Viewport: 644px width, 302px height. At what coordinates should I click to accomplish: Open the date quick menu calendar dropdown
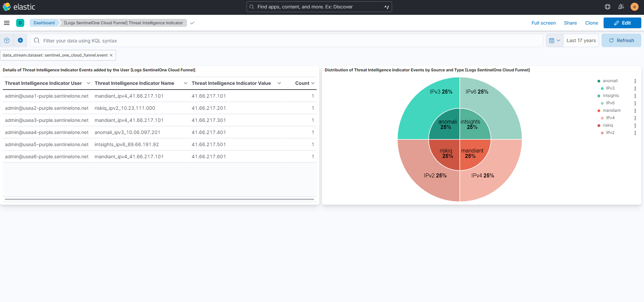(555, 40)
